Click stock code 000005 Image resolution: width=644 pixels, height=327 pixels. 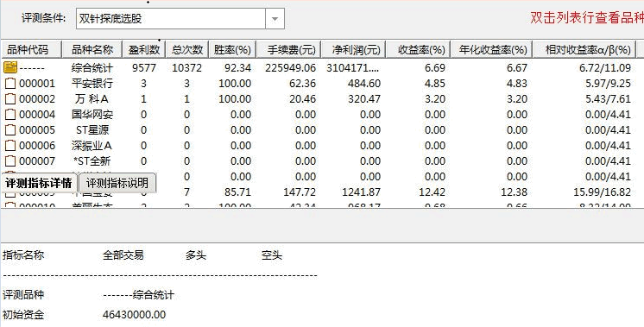(x=37, y=130)
